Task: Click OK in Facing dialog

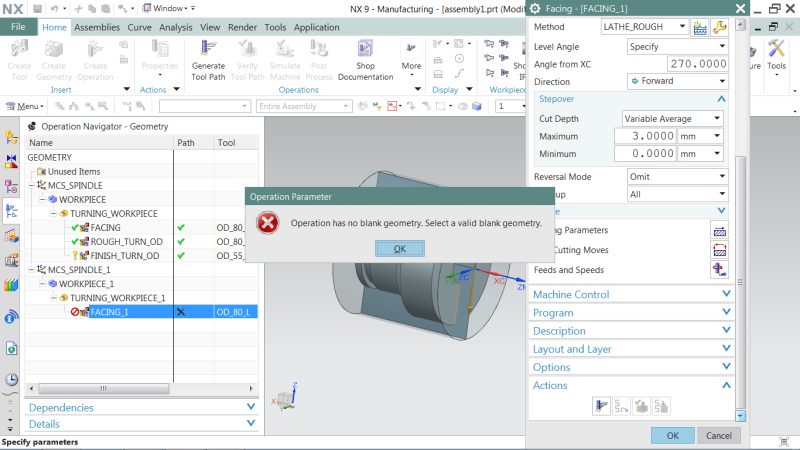Action: coord(672,435)
